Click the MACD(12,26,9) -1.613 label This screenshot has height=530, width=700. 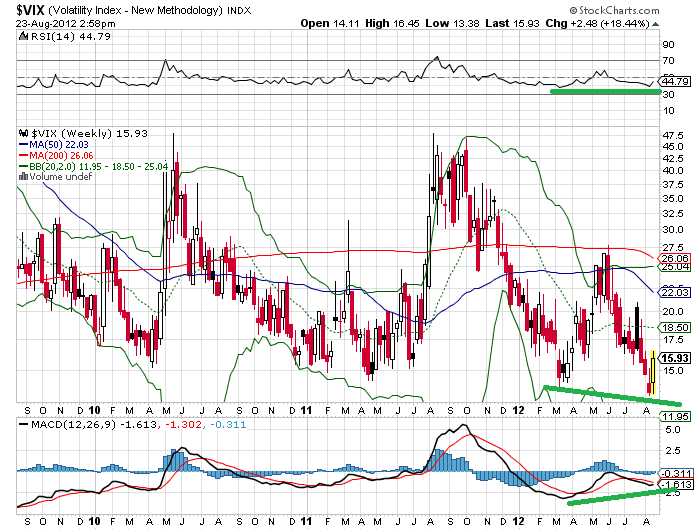pos(94,424)
